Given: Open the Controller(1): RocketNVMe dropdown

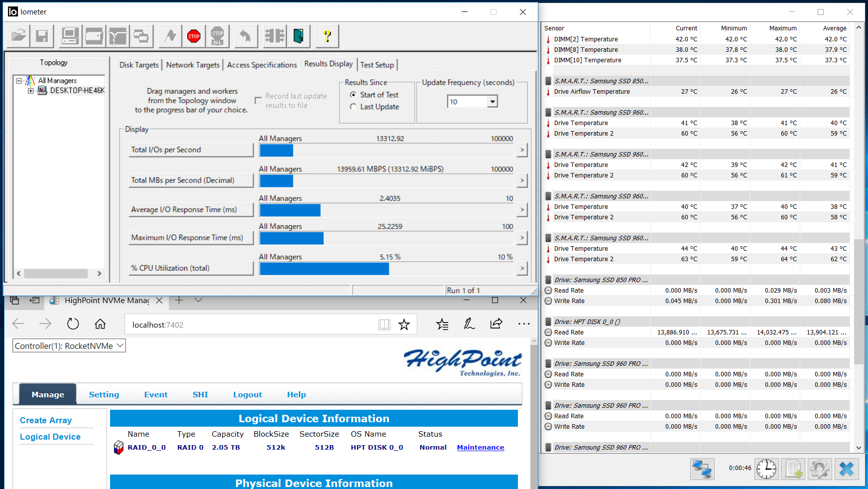Looking at the screenshot, I should (x=69, y=346).
